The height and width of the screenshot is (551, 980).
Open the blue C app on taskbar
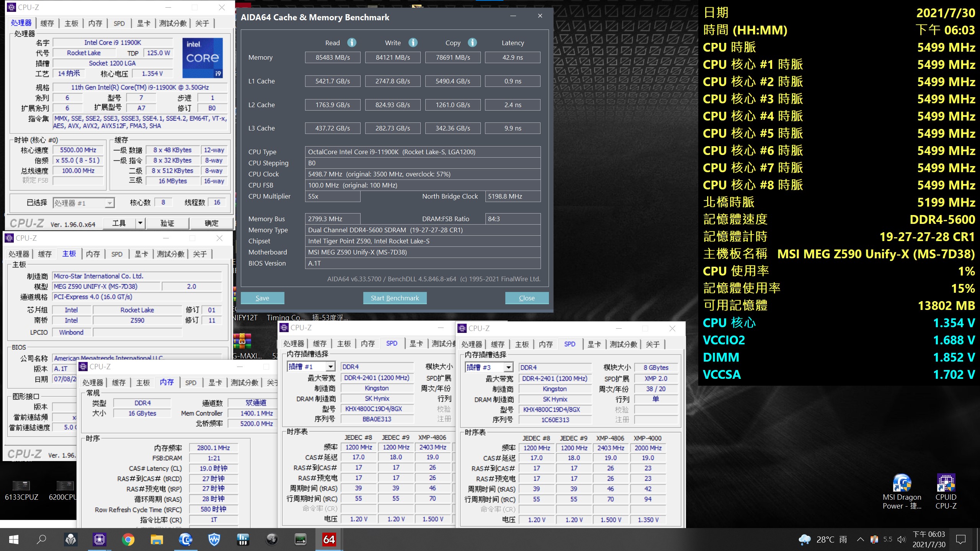(185, 540)
